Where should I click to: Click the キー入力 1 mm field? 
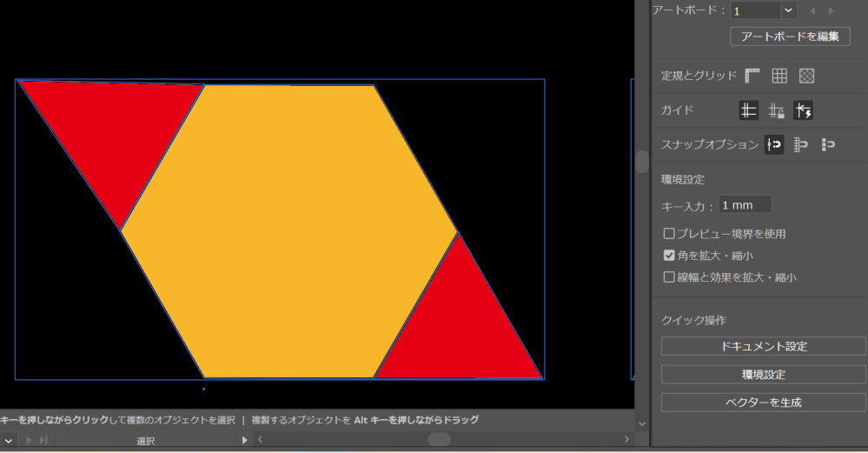pyautogui.click(x=745, y=205)
